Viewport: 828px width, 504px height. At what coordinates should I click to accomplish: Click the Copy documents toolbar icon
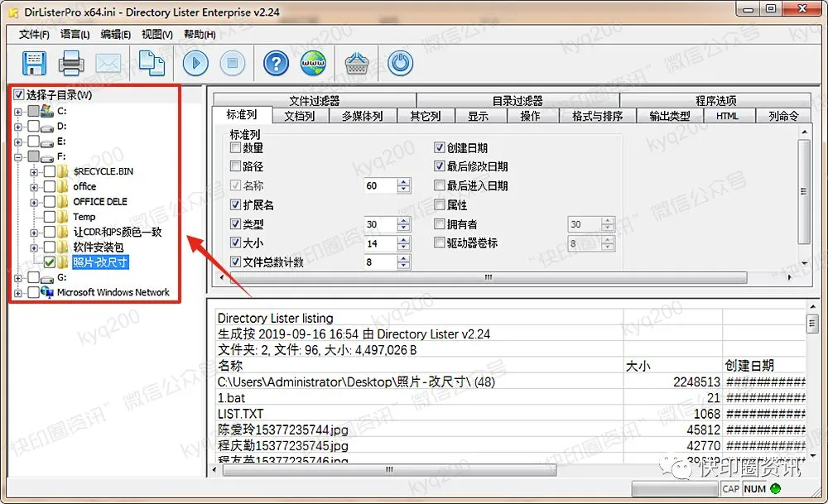[x=152, y=64]
